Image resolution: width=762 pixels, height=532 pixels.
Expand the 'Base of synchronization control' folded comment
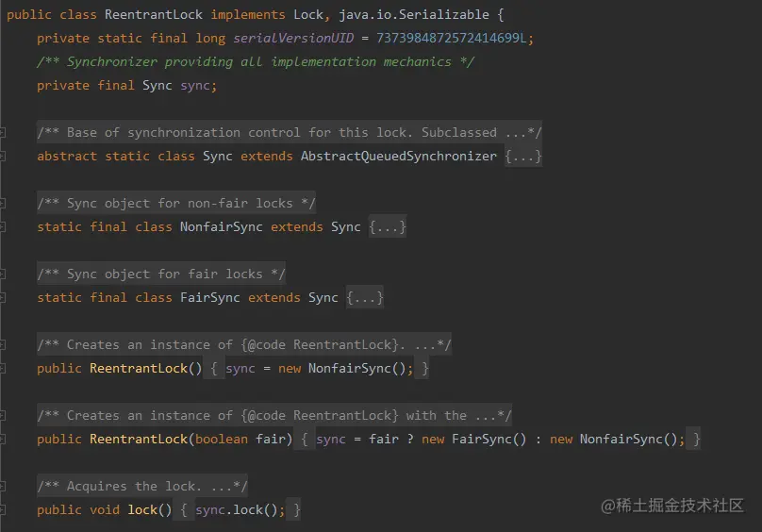point(290,132)
